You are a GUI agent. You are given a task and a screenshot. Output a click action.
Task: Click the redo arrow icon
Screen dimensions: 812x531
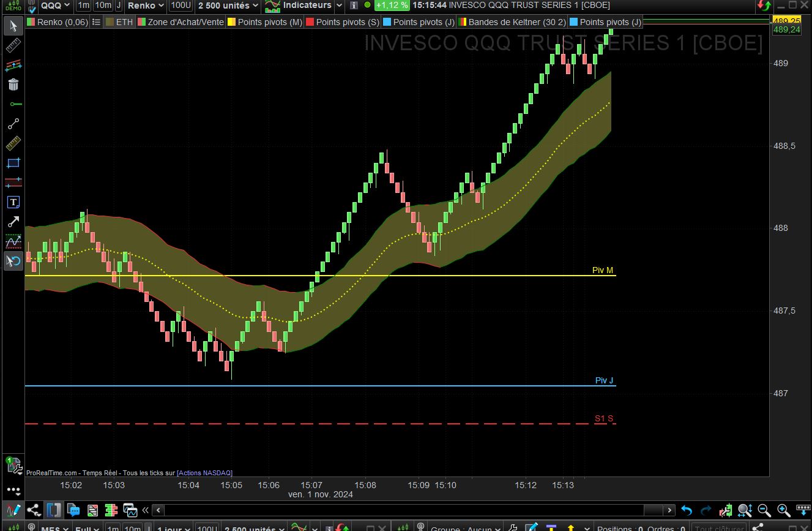[x=706, y=510]
